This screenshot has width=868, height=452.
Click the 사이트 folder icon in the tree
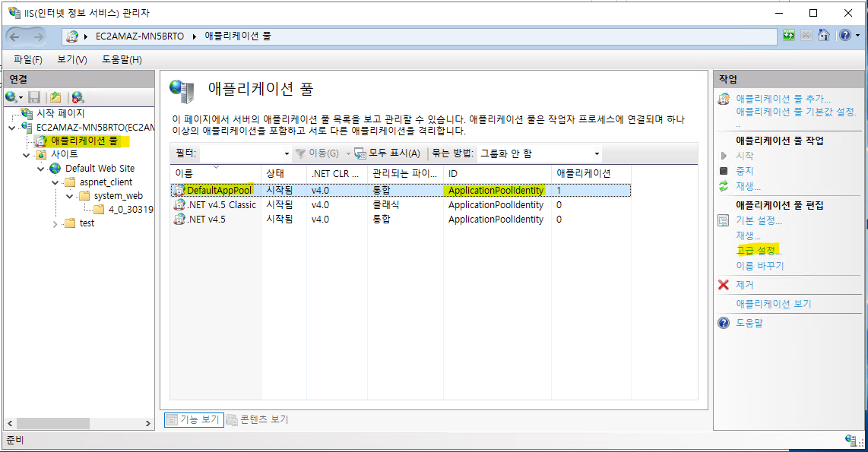(41, 154)
